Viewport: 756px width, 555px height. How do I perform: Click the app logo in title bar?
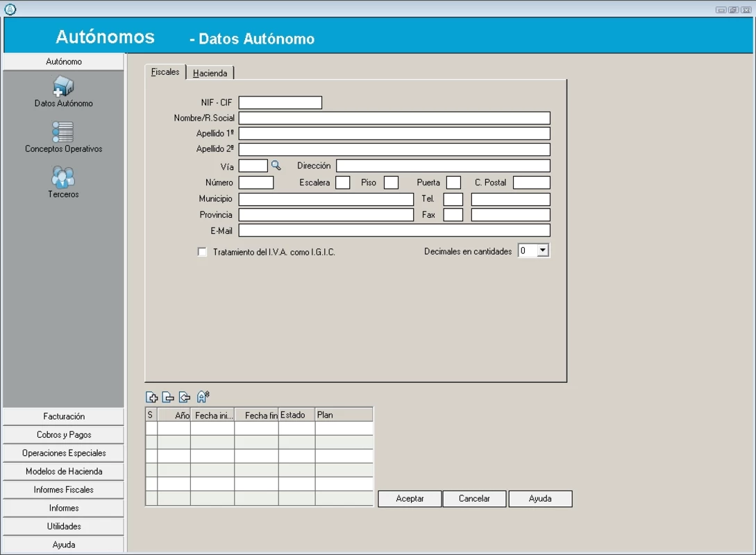[x=10, y=9]
